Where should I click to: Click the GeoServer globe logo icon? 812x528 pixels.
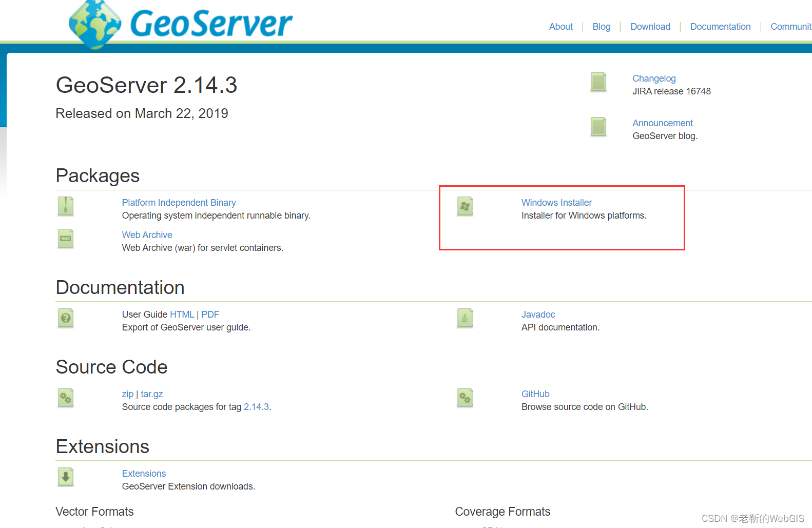point(95,25)
